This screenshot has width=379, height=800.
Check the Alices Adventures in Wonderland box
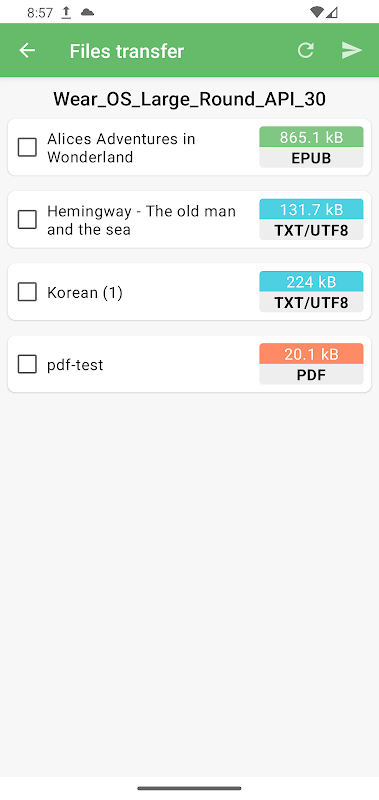[x=27, y=147]
